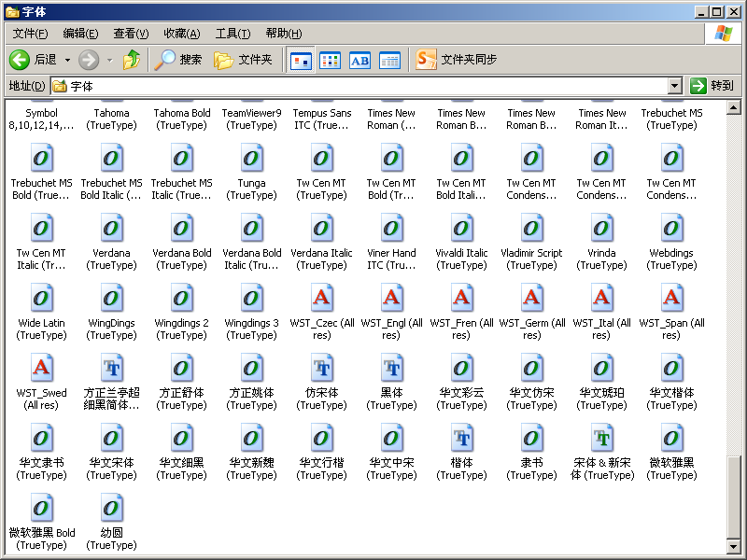This screenshot has width=747, height=560.
Task: Click the 'WST_Span (All res)' label
Action: 671,329
